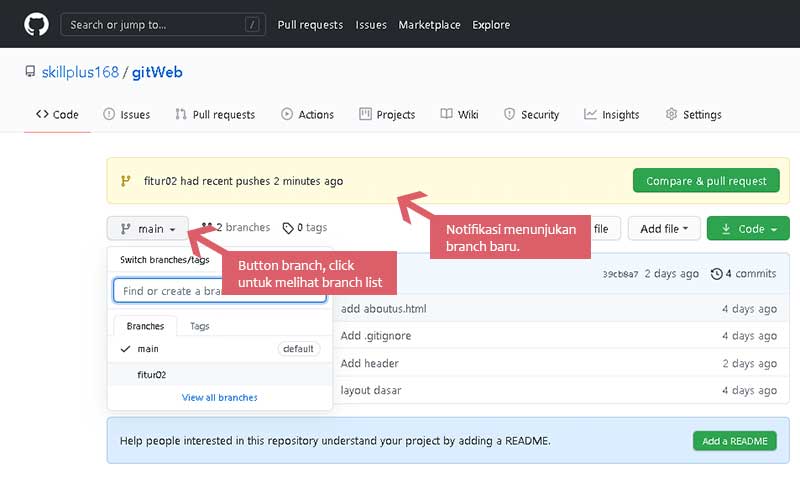The height and width of the screenshot is (484, 800).
Task: Open the Add file dropdown
Action: tap(664, 229)
